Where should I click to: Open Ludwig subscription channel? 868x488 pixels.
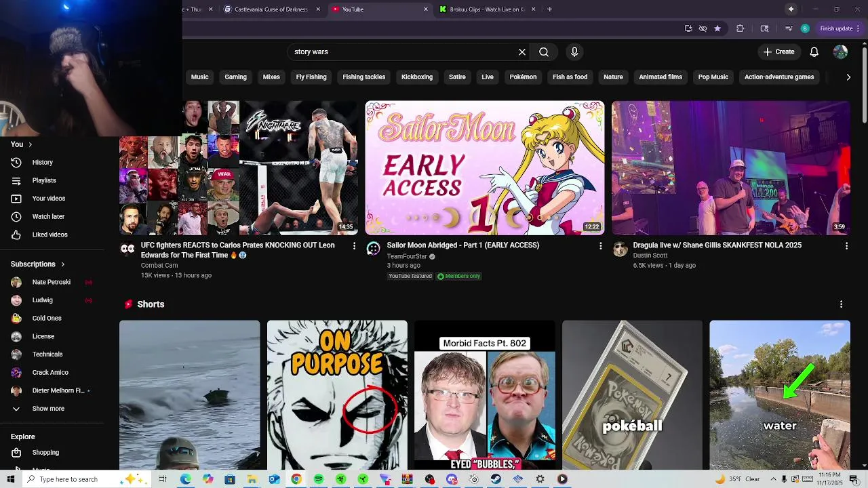coord(42,300)
